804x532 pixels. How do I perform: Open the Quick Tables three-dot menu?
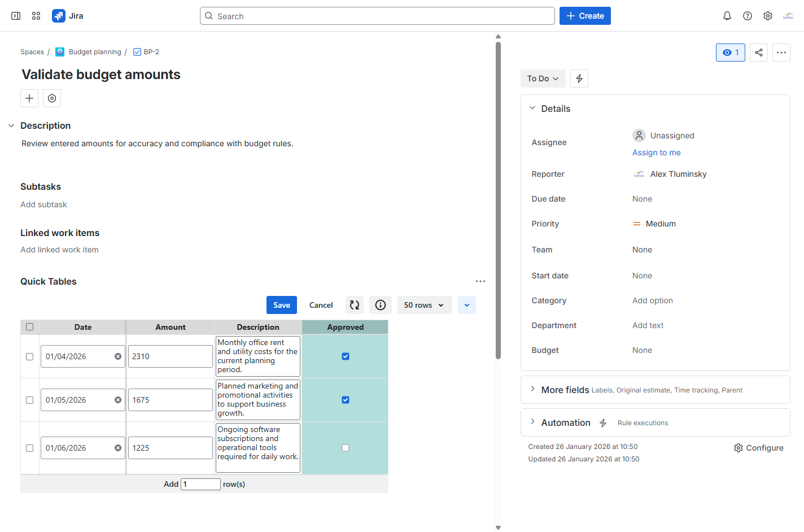click(x=480, y=281)
